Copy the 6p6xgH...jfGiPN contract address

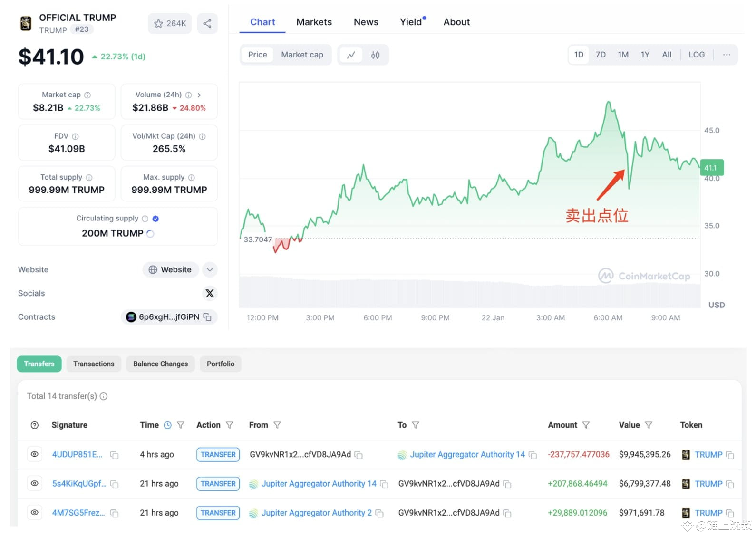[207, 317]
